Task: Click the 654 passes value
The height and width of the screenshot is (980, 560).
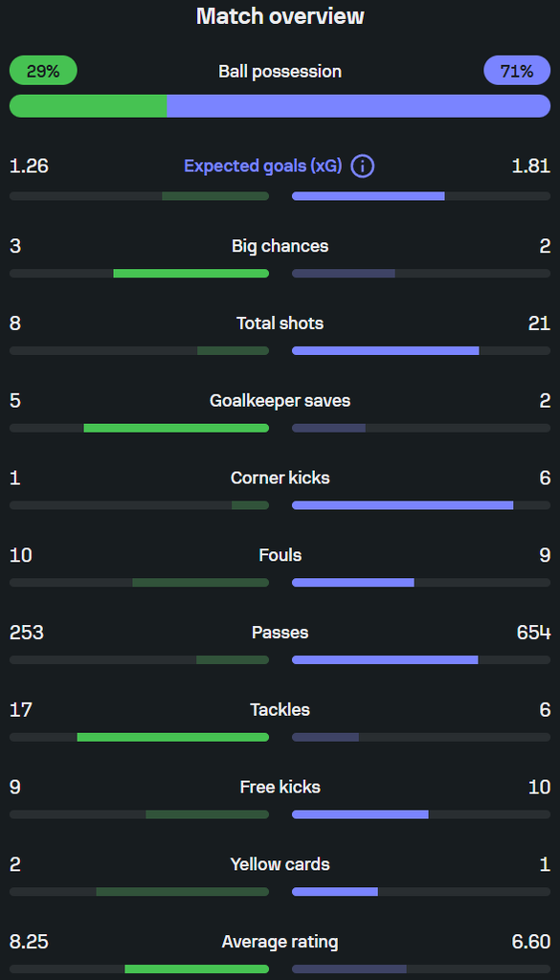Action: point(534,633)
